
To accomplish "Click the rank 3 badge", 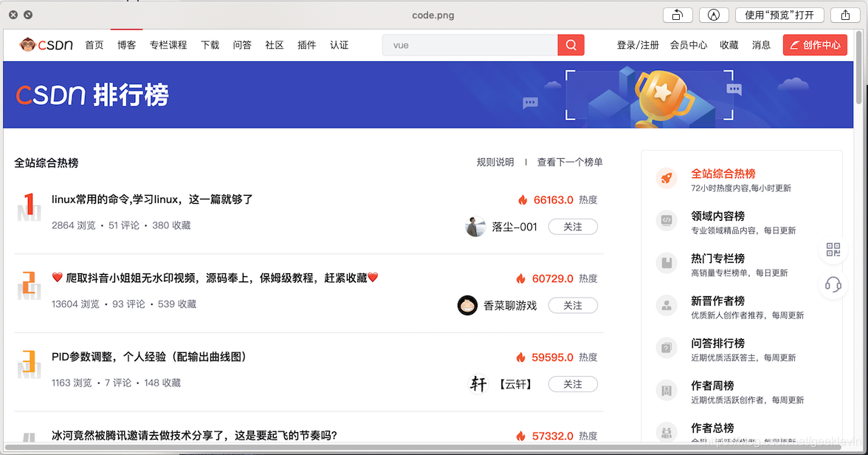I will (x=29, y=364).
